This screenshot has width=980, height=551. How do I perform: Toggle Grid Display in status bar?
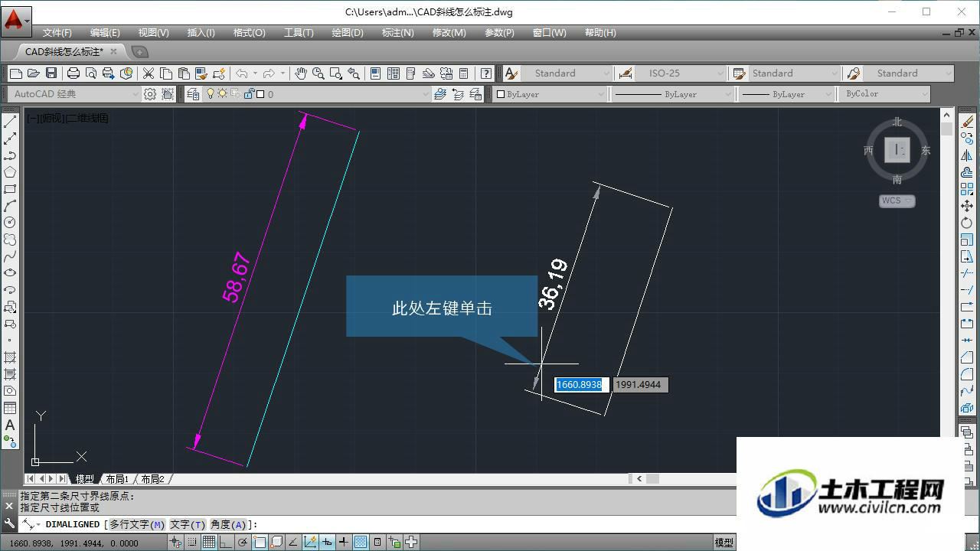[208, 543]
